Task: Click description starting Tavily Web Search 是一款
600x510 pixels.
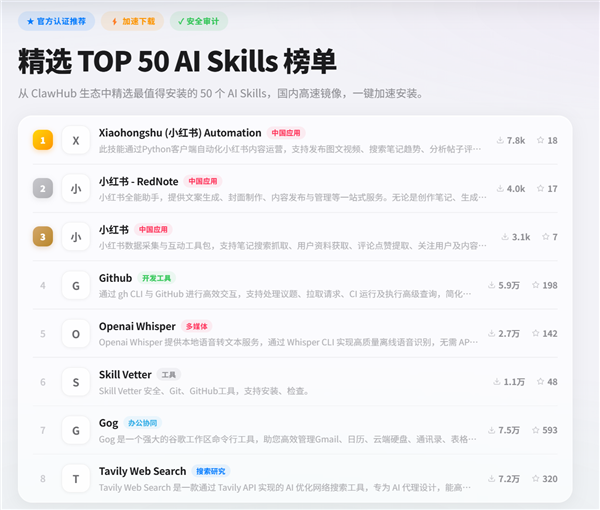Action: [285, 487]
